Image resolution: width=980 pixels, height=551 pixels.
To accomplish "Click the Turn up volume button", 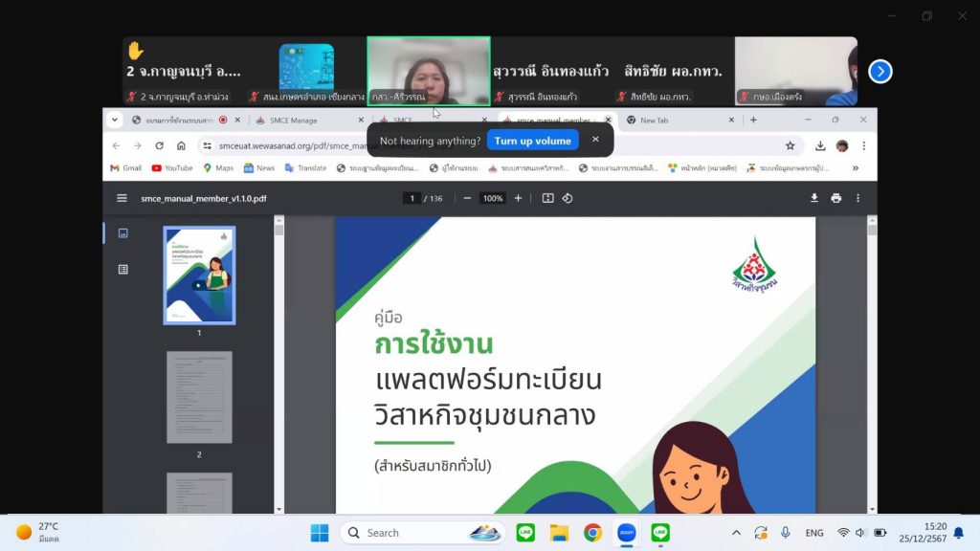I will [x=532, y=141].
